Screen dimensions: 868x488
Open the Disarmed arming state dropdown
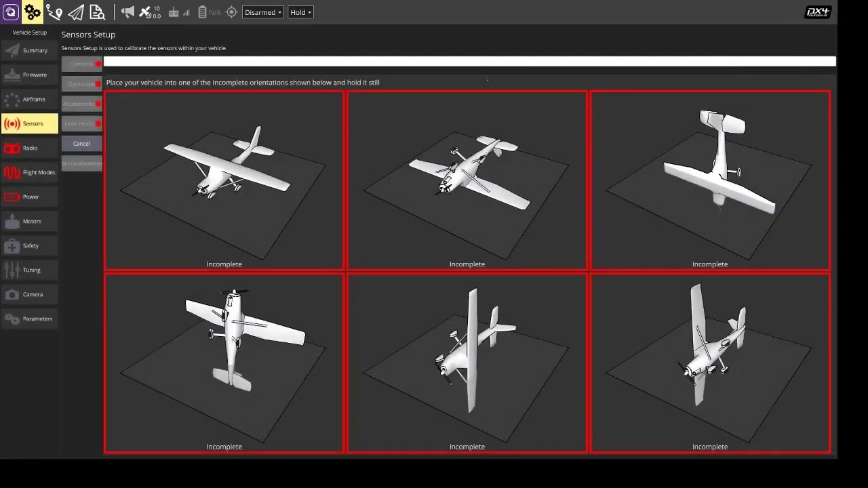pos(262,12)
